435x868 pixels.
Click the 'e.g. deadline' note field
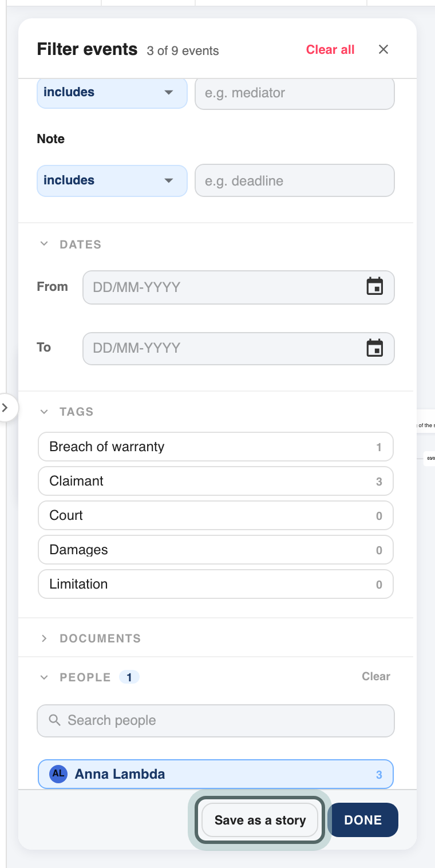295,181
